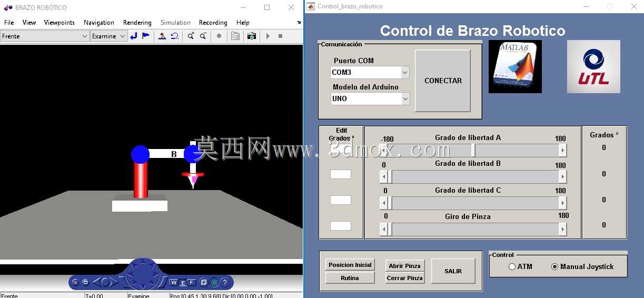Switch to Examine mode E button
644x298 pixels.
pyautogui.click(x=183, y=283)
